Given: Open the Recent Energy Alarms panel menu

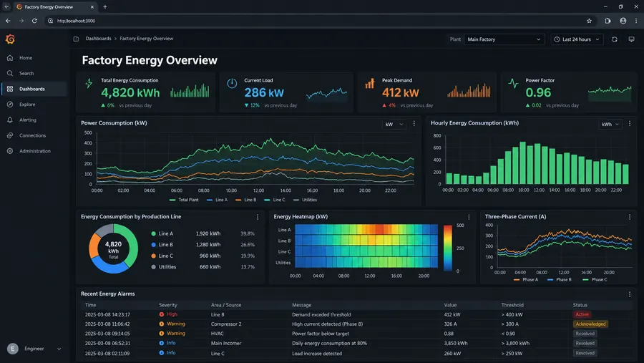Looking at the screenshot, I should pyautogui.click(x=630, y=294).
